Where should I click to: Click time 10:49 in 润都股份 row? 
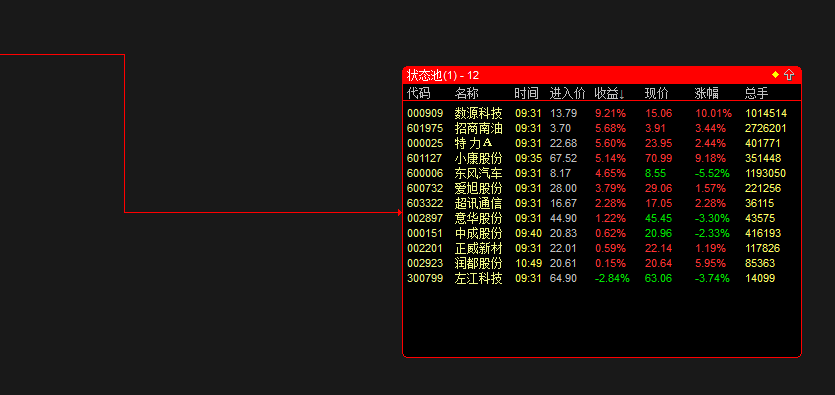point(528,263)
